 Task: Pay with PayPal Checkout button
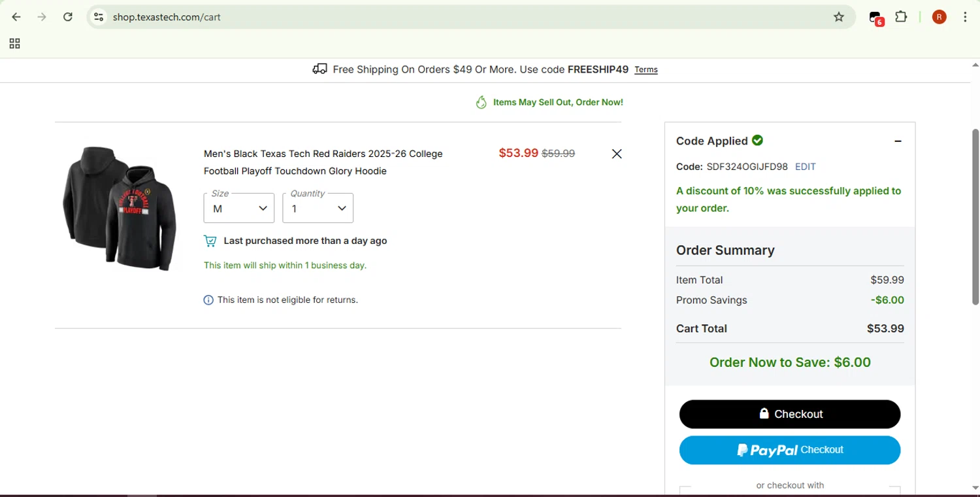click(x=790, y=450)
